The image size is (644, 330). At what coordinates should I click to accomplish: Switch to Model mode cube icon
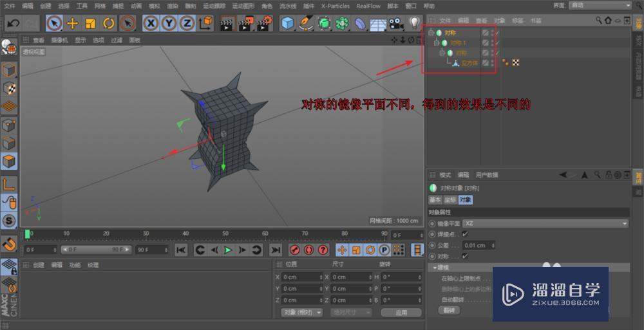[9, 70]
